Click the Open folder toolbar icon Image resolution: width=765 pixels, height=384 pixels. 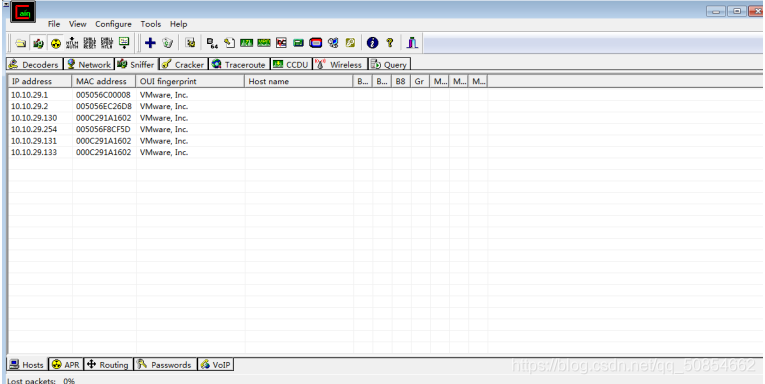[20, 43]
